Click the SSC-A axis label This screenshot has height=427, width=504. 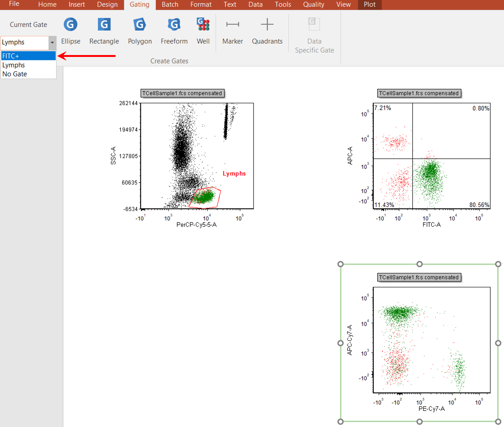[x=113, y=156]
